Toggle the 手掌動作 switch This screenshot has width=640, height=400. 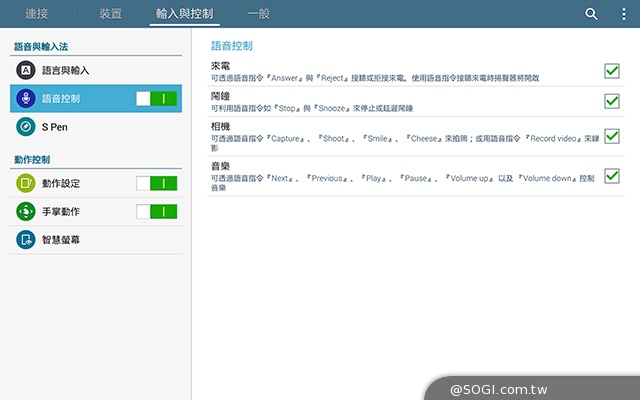tap(157, 211)
